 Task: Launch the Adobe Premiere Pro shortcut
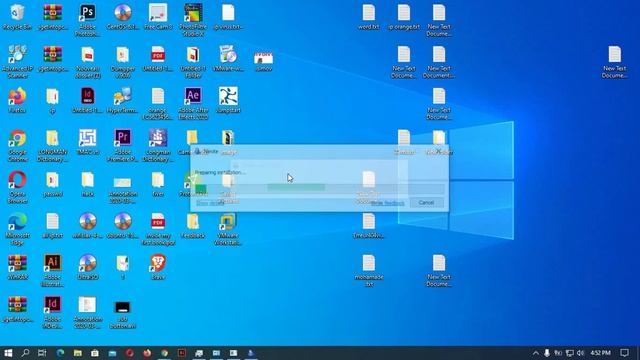122,145
